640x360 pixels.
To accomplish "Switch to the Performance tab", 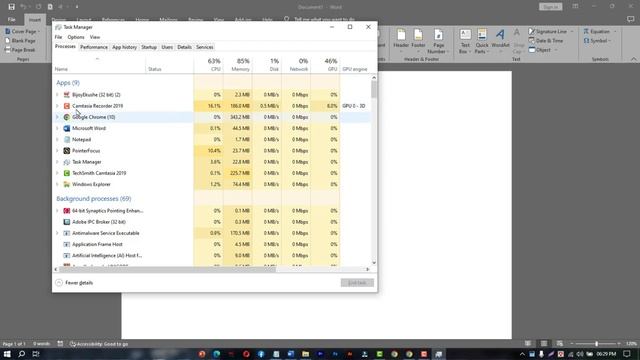I will point(94,47).
